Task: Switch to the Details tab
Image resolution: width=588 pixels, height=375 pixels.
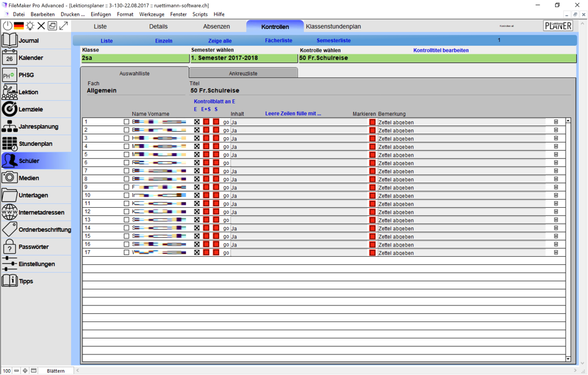Action: pyautogui.click(x=158, y=26)
